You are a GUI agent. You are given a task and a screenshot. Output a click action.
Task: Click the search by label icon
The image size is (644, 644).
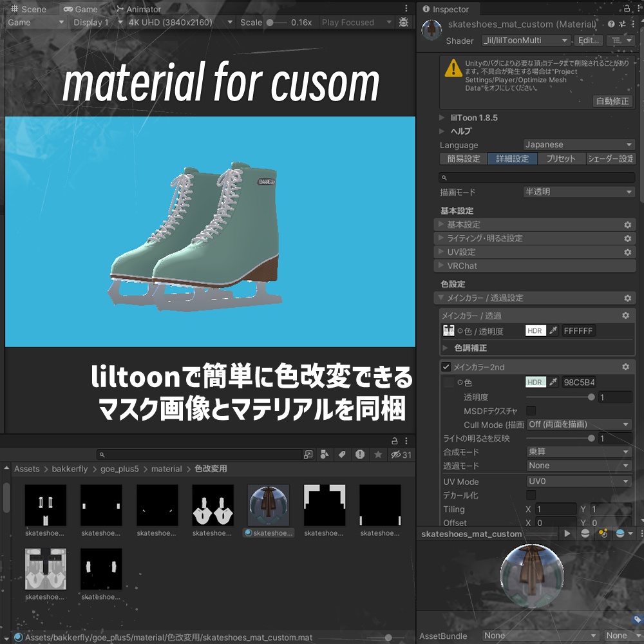click(342, 454)
